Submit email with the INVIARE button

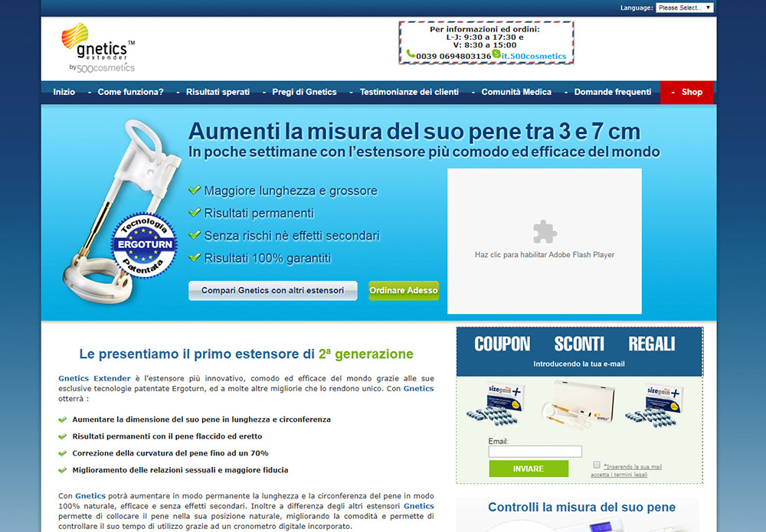(x=529, y=468)
